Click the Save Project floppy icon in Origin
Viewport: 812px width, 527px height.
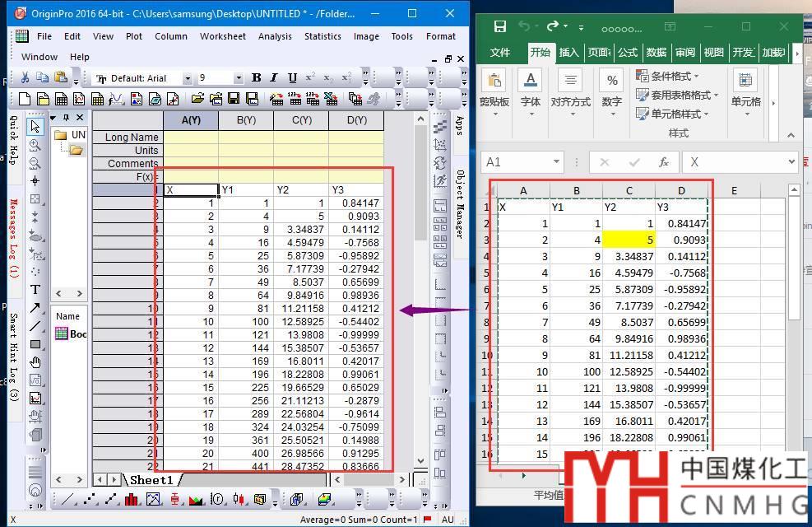click(233, 100)
